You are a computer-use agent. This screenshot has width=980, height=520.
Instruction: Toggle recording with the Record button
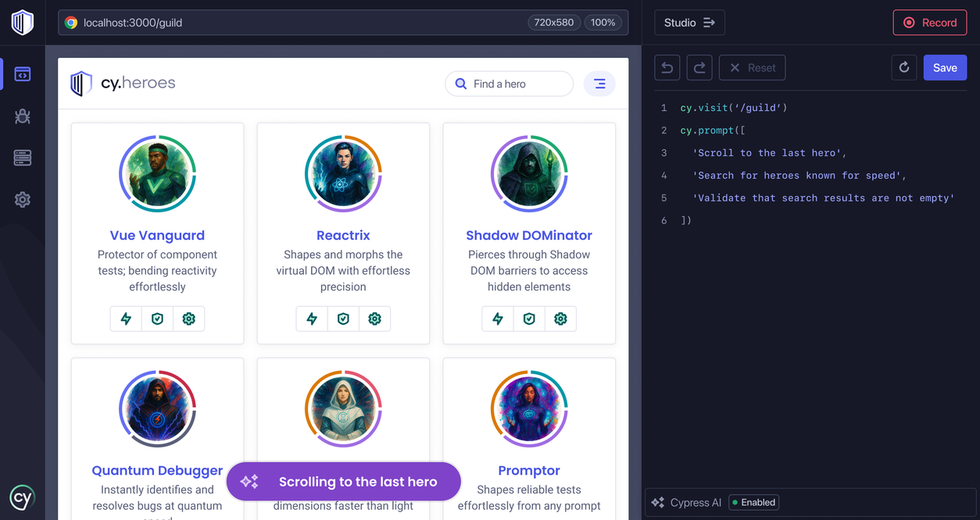(929, 22)
